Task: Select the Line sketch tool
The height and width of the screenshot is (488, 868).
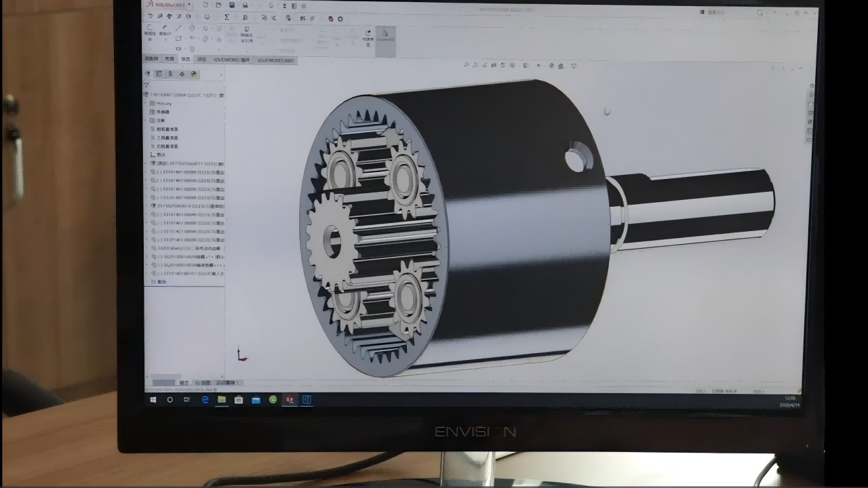Action: tap(178, 28)
